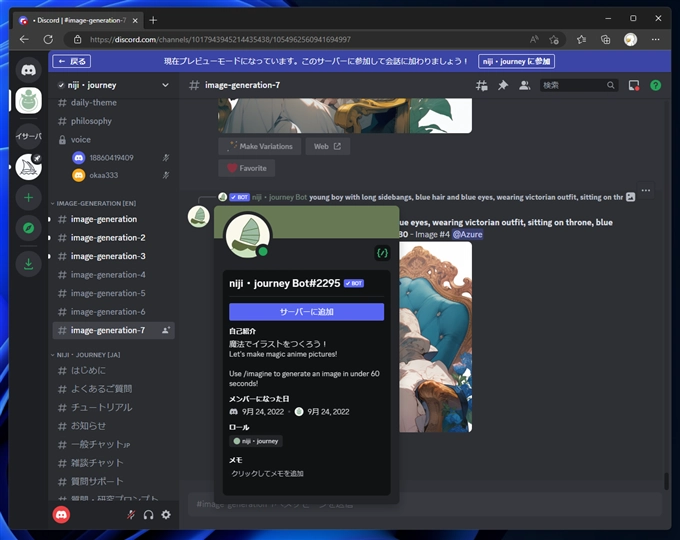This screenshot has width=680, height=540.
Task: Open image-generation-2 channel
Action: point(114,238)
